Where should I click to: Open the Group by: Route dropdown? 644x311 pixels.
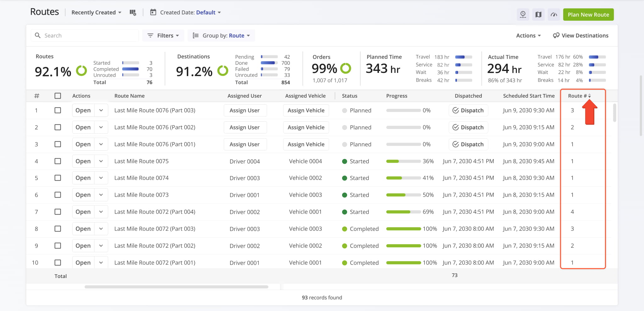pyautogui.click(x=221, y=35)
